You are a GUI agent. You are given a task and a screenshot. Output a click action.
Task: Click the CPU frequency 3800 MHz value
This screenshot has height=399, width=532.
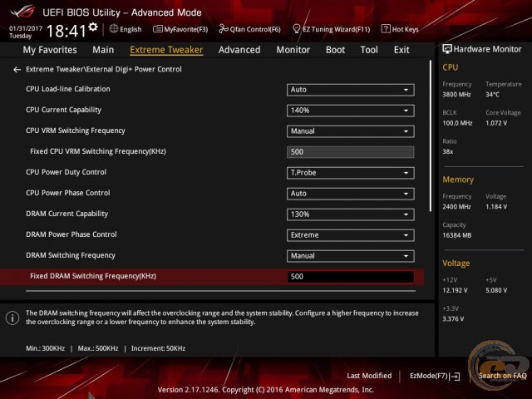point(456,95)
